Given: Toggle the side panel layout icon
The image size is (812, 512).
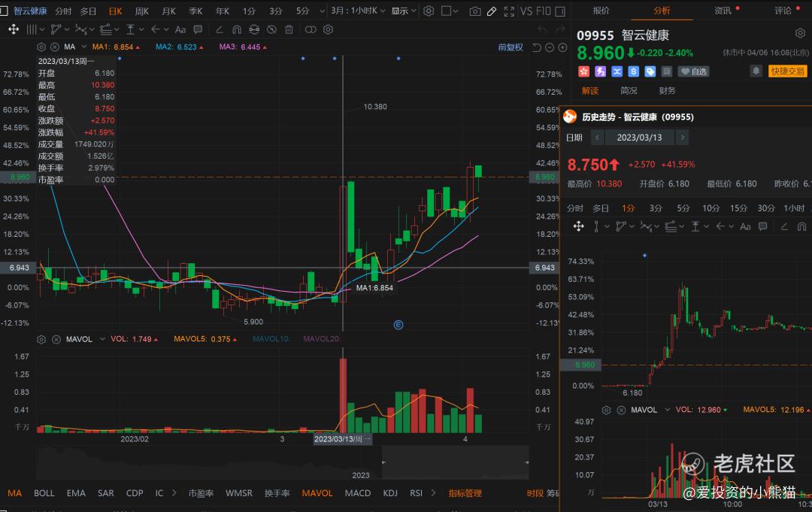Looking at the screenshot, I should [x=560, y=11].
